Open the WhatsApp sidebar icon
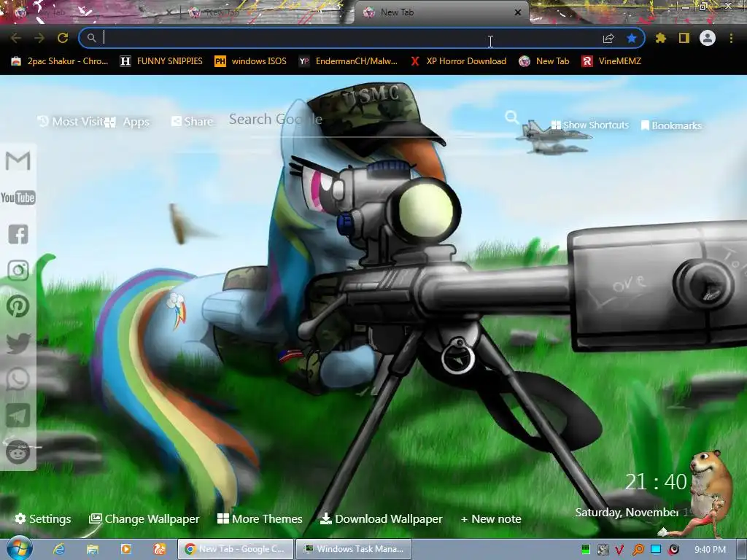 [18, 379]
